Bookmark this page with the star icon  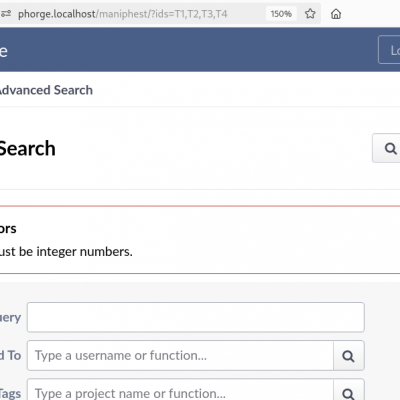coord(310,14)
